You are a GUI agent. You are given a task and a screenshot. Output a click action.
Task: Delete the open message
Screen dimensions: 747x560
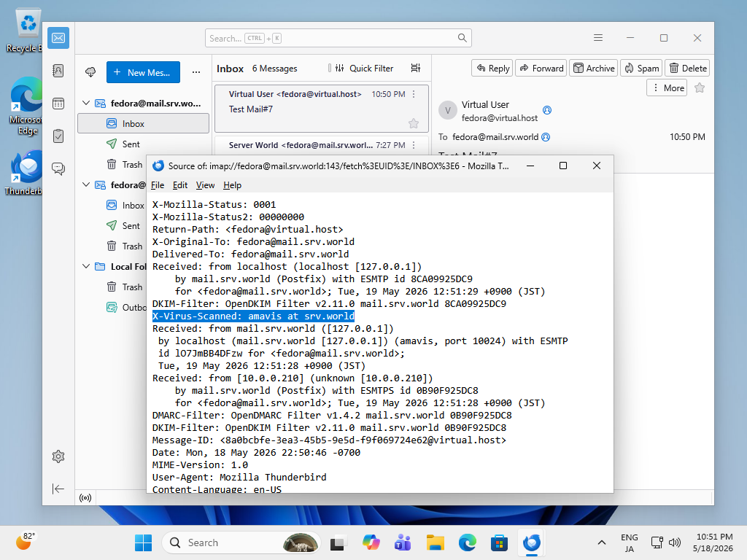click(x=687, y=68)
